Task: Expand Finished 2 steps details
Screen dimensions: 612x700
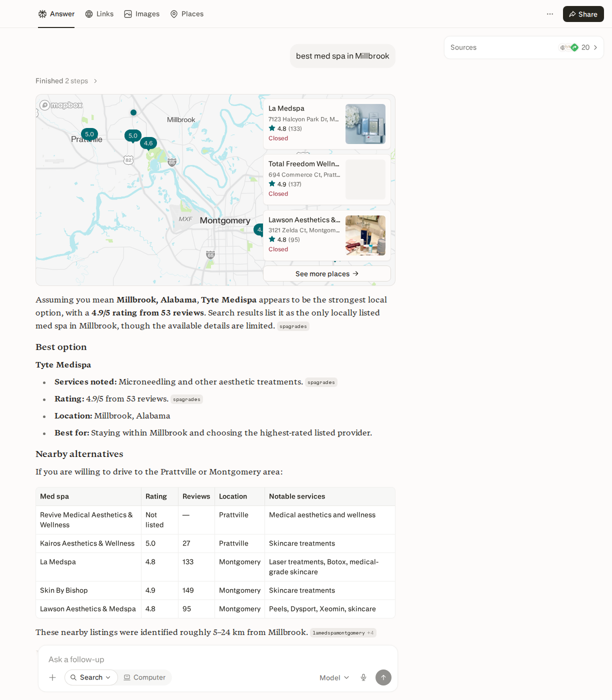Action: click(66, 81)
